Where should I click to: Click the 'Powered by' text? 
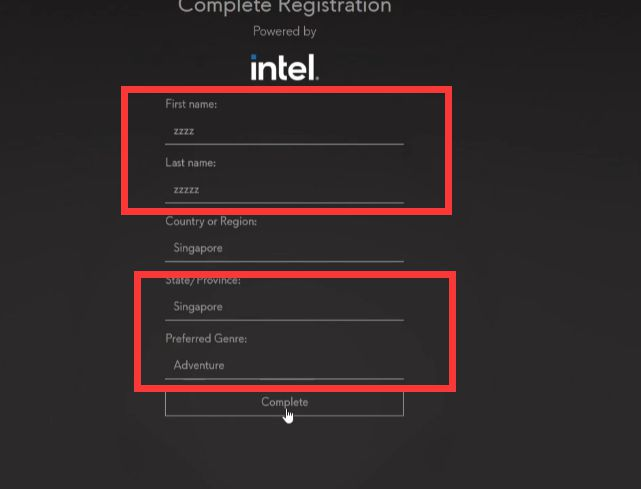[x=285, y=32]
